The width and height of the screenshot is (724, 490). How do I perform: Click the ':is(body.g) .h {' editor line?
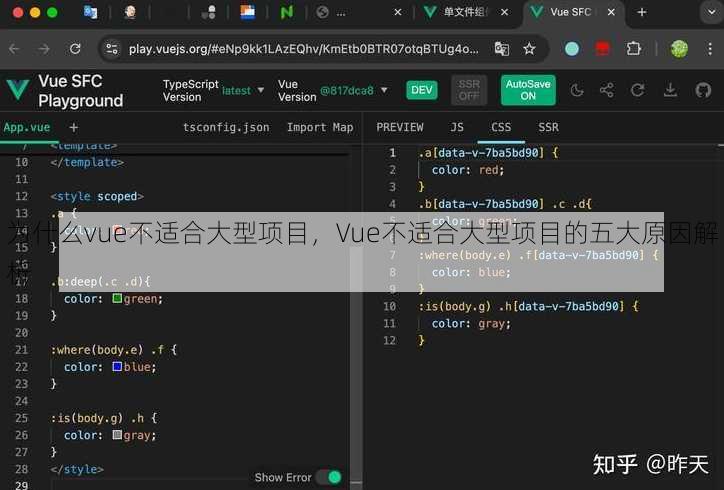104,418
